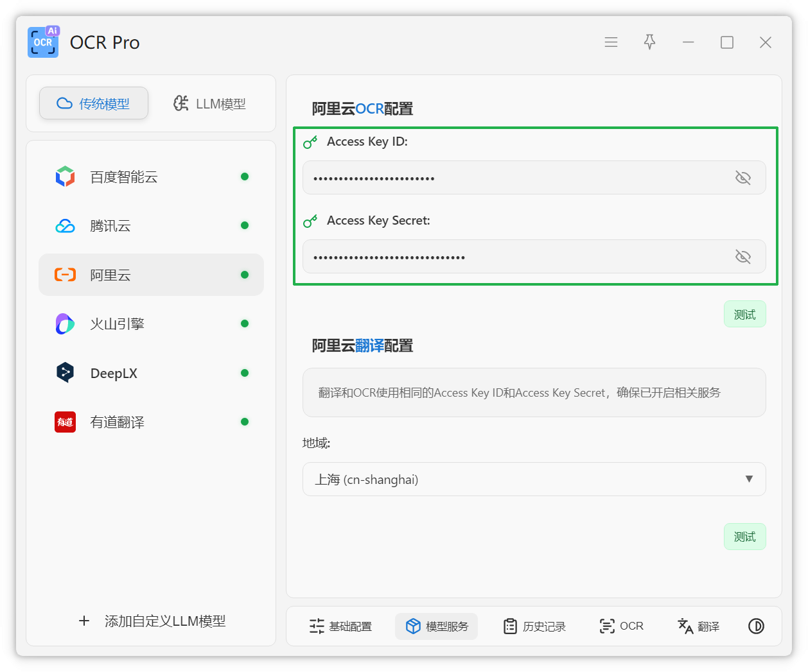Click the Baidu Smart Cloud logo icon

(x=65, y=177)
